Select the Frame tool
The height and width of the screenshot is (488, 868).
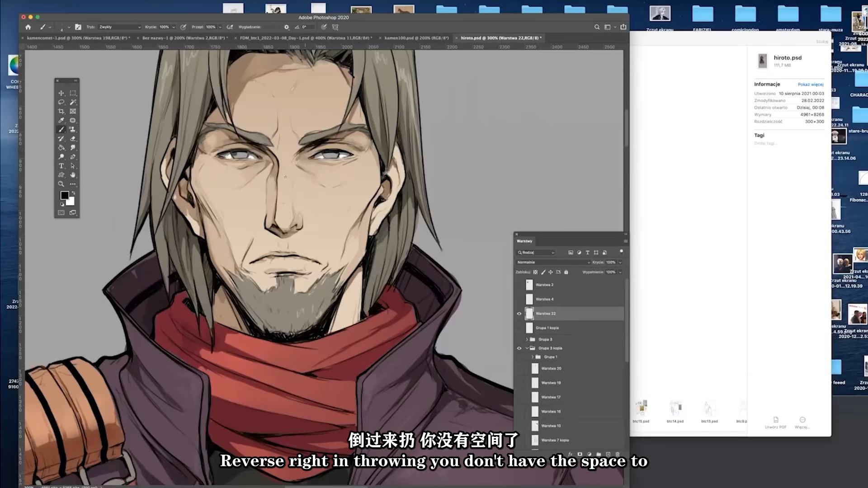coord(73,111)
